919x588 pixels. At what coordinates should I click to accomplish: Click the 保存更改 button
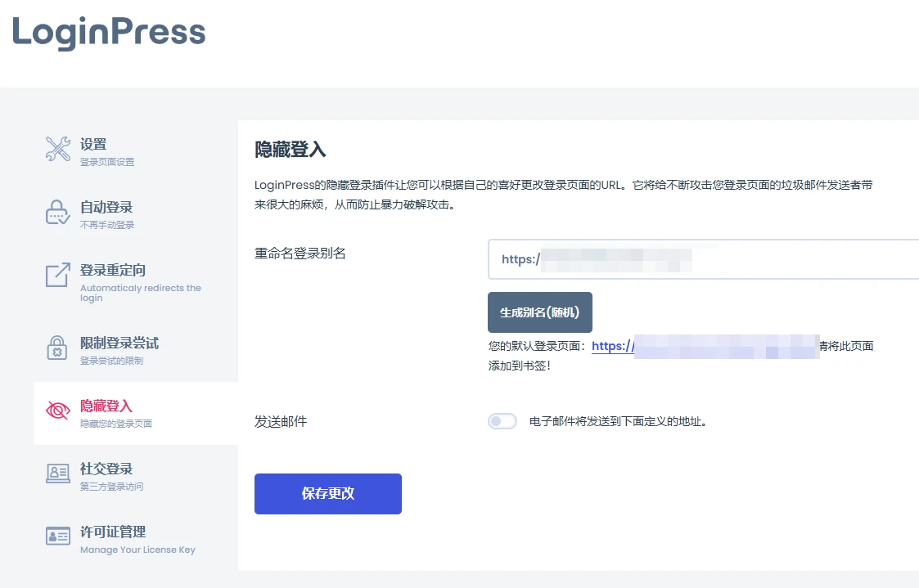click(x=327, y=494)
